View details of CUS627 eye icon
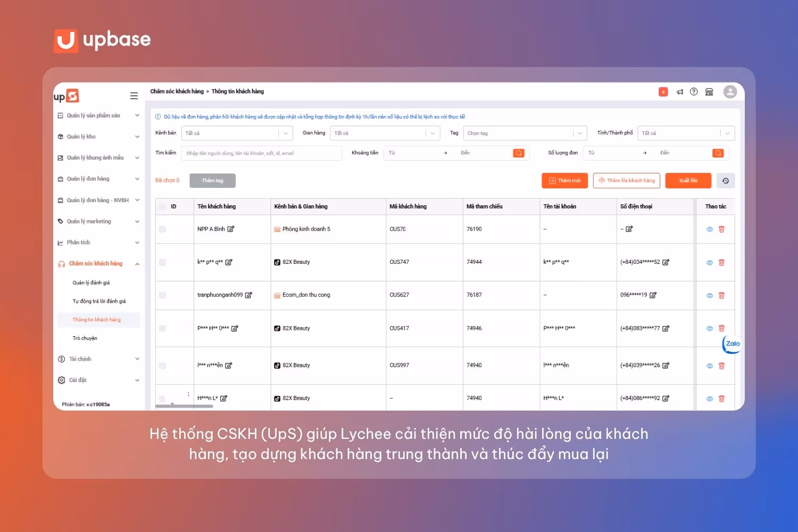 click(710, 295)
